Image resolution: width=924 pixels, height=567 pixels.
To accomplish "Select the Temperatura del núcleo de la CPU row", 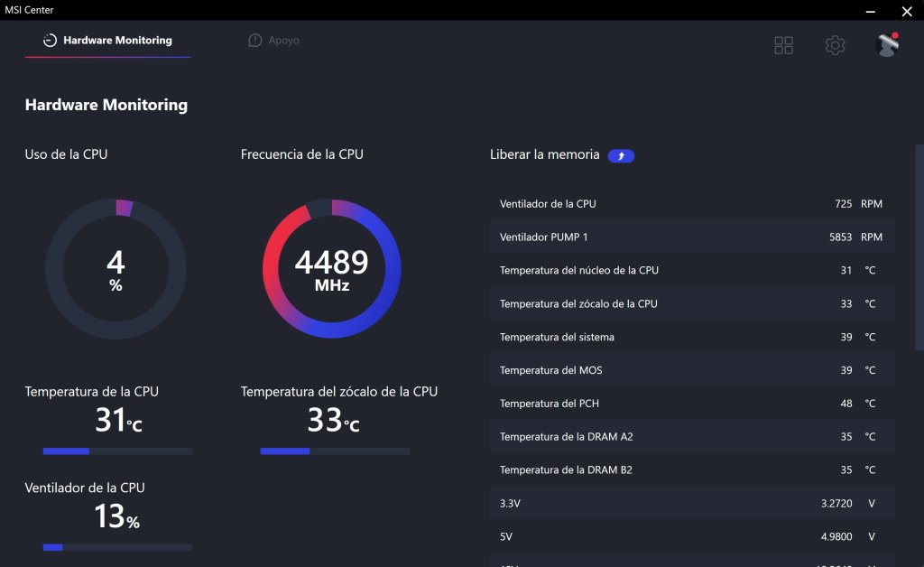I will coord(692,270).
